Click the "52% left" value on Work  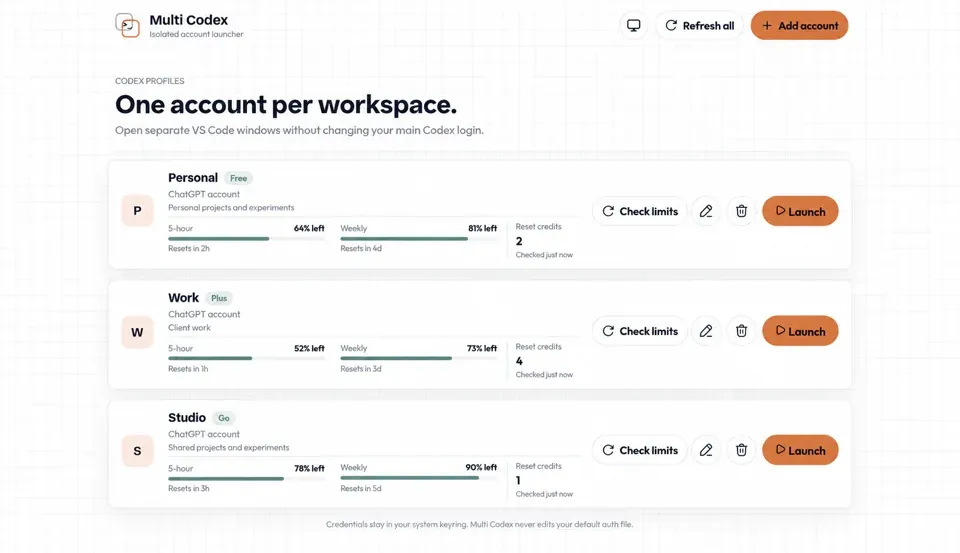coord(309,348)
